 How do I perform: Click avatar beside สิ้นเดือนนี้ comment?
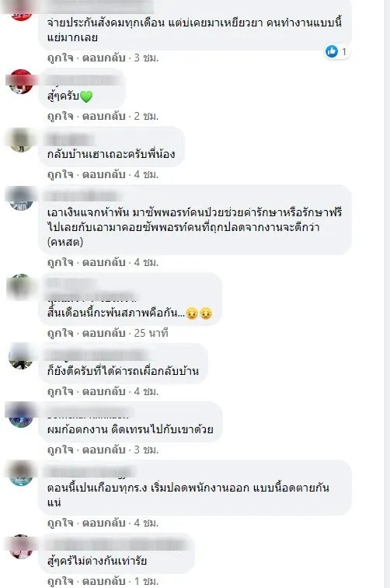(21, 286)
